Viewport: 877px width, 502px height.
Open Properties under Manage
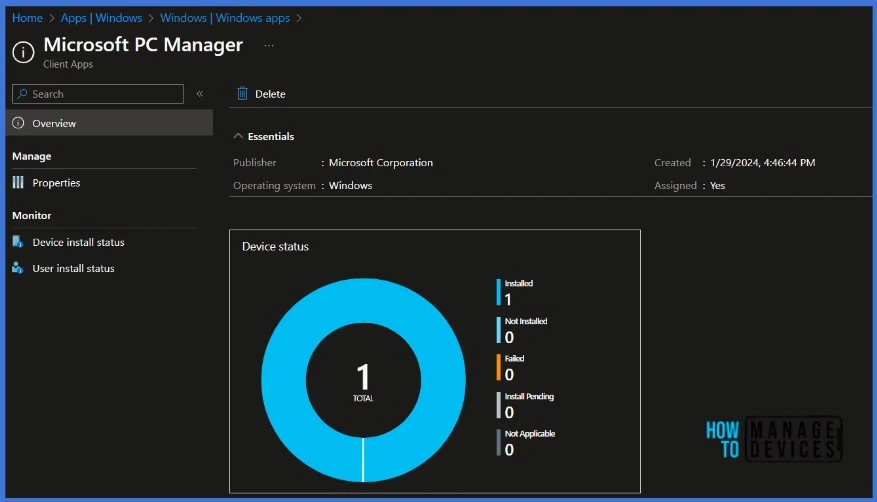pos(56,183)
